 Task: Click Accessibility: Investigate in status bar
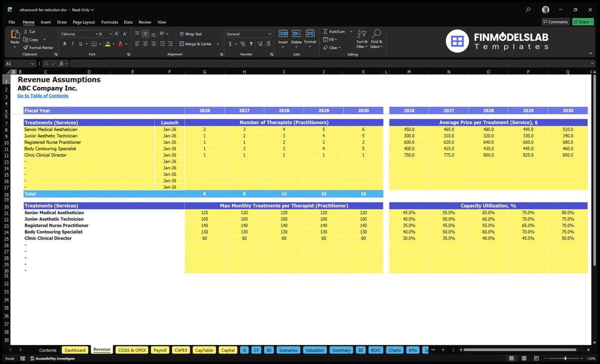pyautogui.click(x=52, y=359)
